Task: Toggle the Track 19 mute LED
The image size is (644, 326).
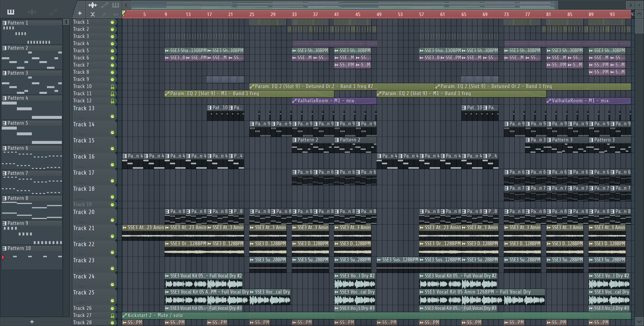Action: tap(112, 205)
